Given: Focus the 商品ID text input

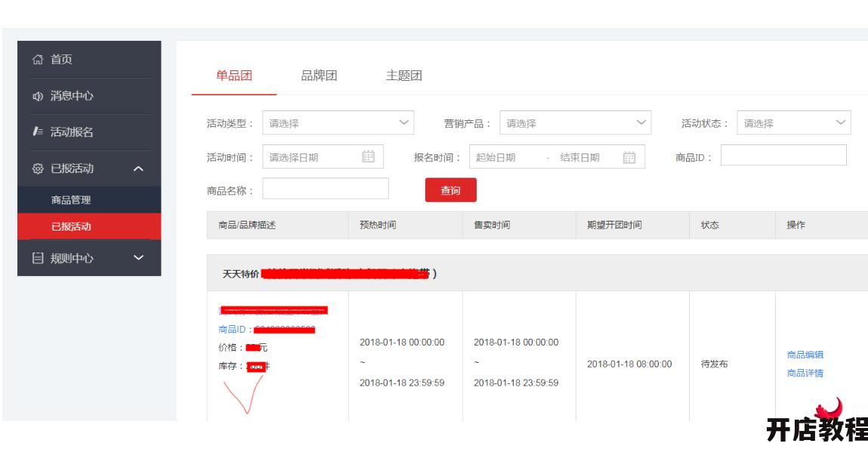Looking at the screenshot, I should (783, 155).
